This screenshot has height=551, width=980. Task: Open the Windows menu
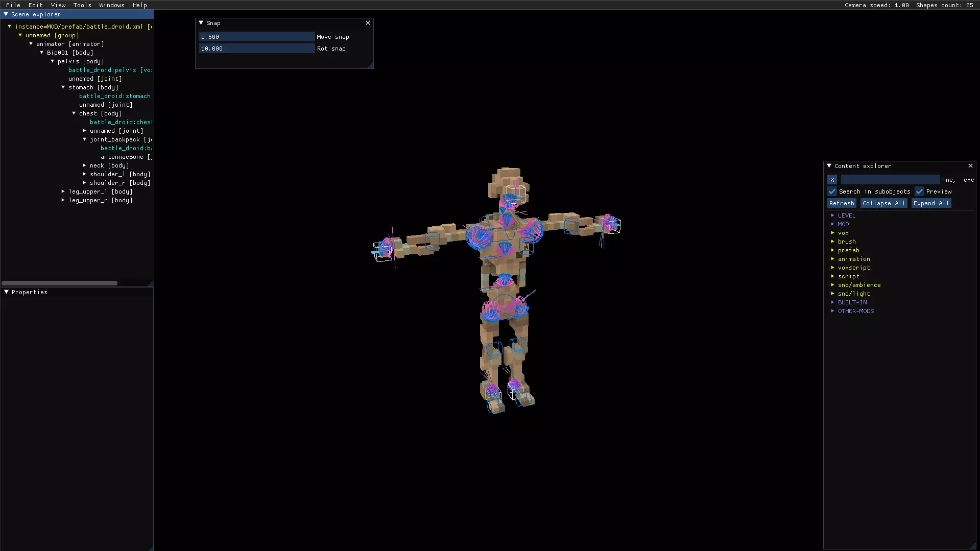[112, 5]
